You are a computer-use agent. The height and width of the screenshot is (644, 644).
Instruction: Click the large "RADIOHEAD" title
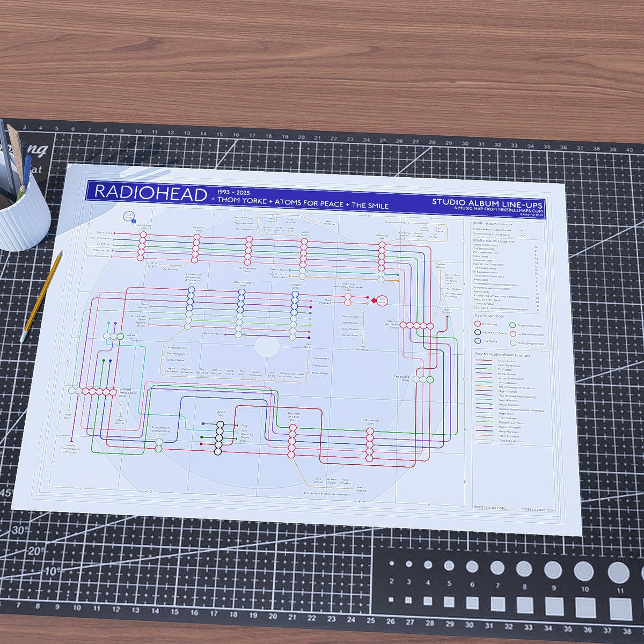(x=151, y=193)
